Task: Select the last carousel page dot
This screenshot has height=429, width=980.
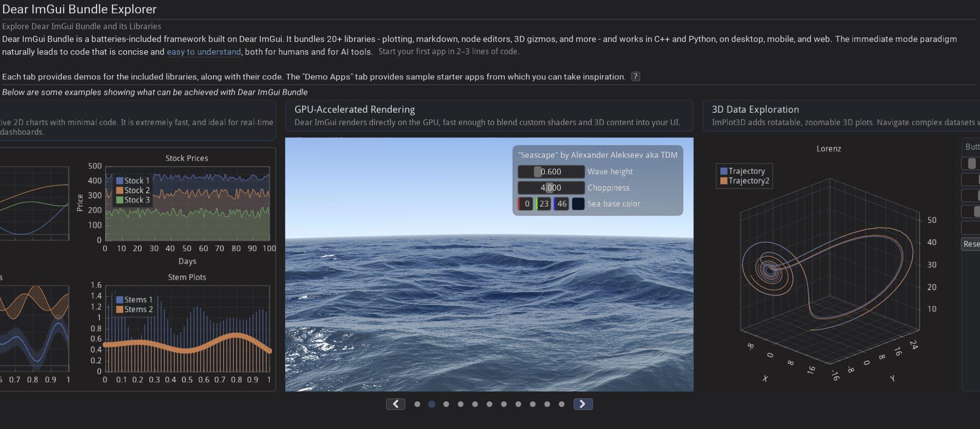Action: [x=561, y=404]
